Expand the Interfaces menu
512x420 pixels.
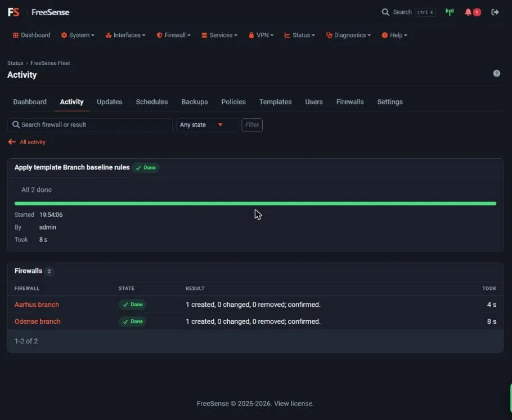125,35
